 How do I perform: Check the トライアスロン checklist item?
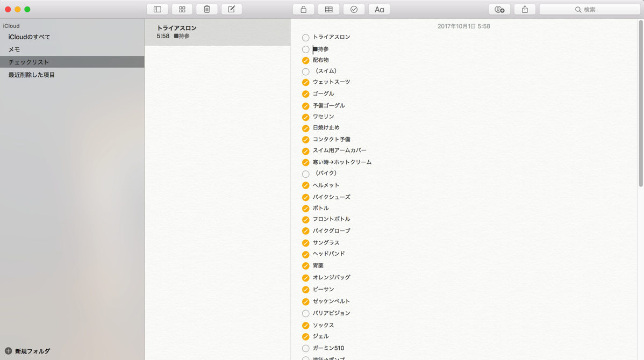(x=305, y=38)
